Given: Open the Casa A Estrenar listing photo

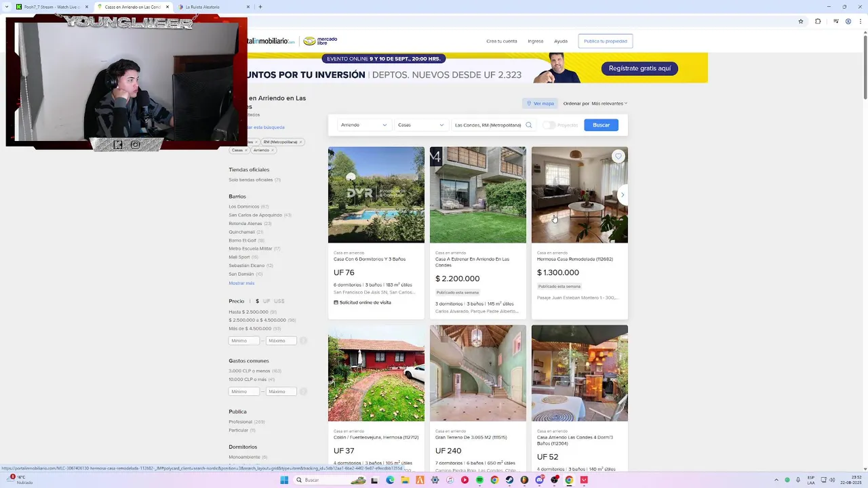Looking at the screenshot, I should pos(478,195).
